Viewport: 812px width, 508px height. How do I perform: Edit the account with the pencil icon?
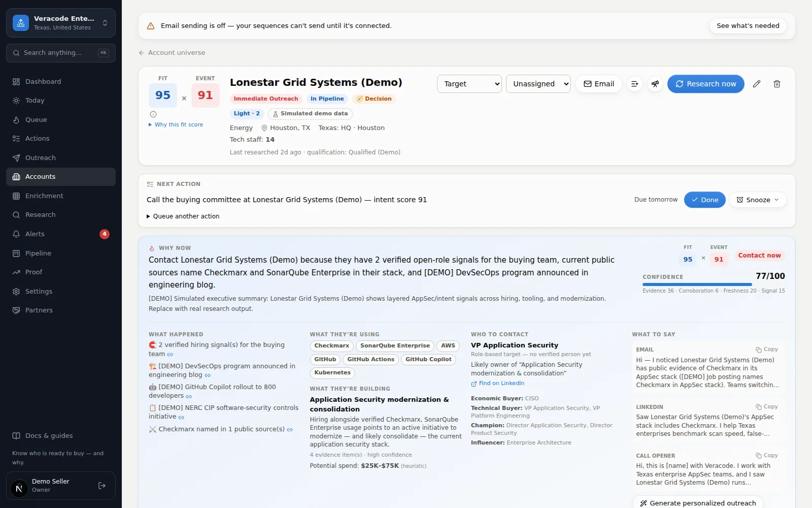pos(757,84)
